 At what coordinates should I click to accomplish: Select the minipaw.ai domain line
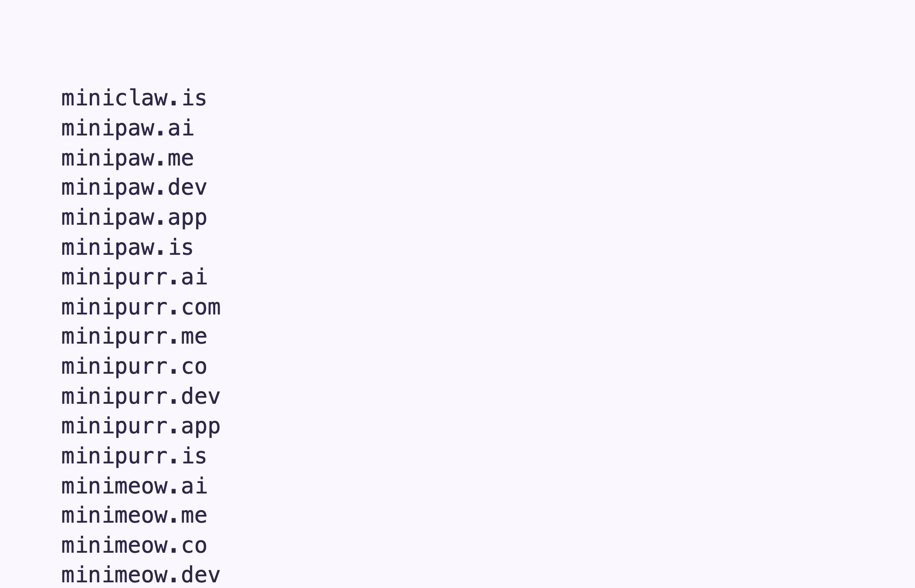click(x=127, y=128)
